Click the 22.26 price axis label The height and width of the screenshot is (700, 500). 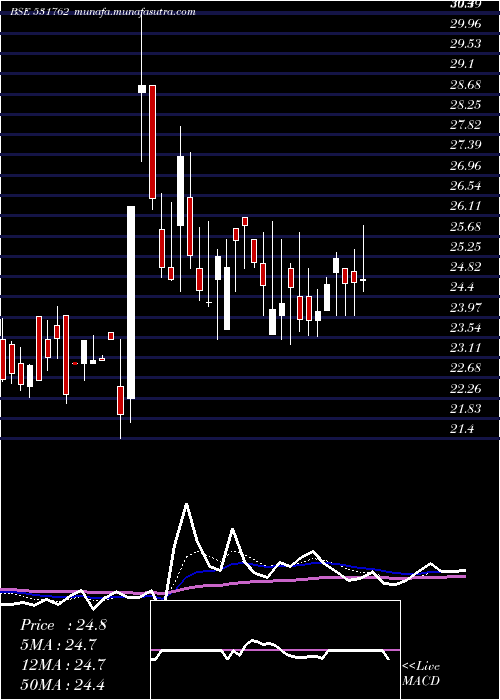pos(466,389)
